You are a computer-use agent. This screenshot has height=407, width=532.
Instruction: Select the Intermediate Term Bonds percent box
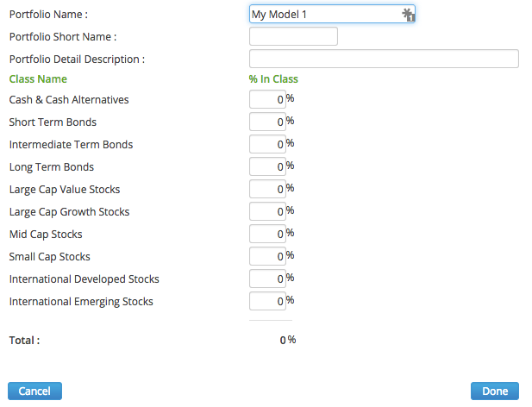[267, 145]
